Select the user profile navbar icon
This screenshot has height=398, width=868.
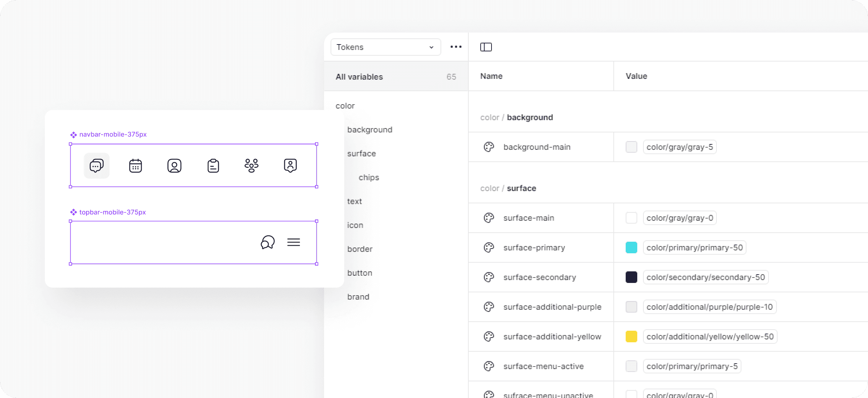(174, 166)
